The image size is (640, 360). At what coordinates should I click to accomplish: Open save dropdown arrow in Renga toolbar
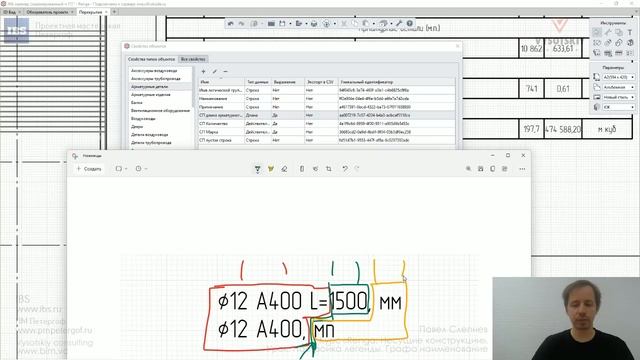(x=290, y=24)
